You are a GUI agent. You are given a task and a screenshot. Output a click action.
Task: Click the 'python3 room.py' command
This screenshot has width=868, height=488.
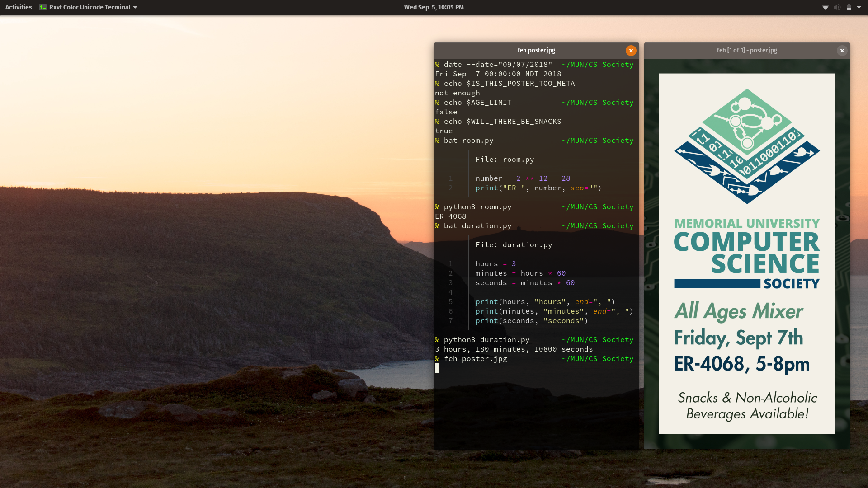(478, 207)
